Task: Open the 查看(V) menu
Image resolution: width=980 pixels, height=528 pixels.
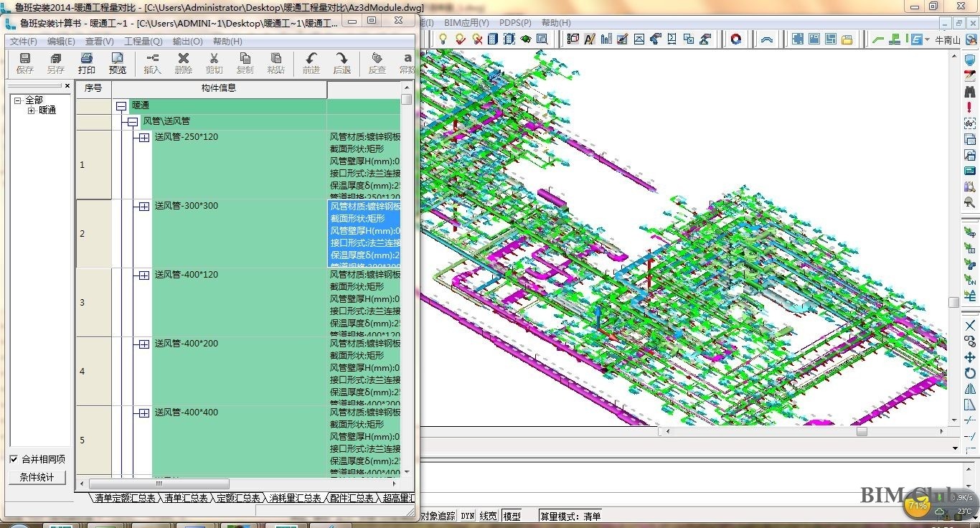Action: pyautogui.click(x=99, y=42)
